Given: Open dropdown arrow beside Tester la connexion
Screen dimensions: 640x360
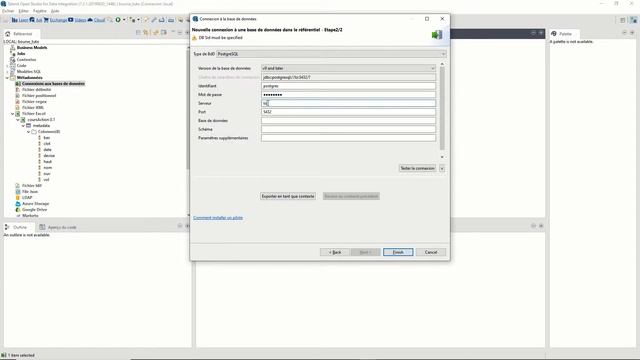Looking at the screenshot, I should tap(442, 168).
